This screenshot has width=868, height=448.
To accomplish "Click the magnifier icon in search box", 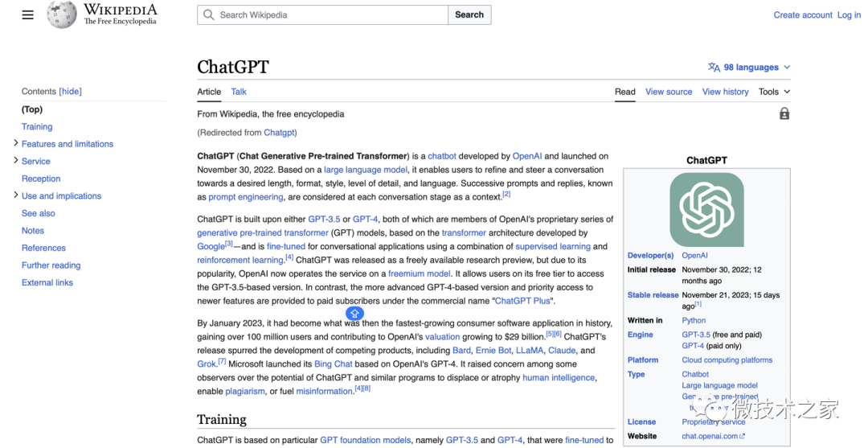I will (x=209, y=15).
